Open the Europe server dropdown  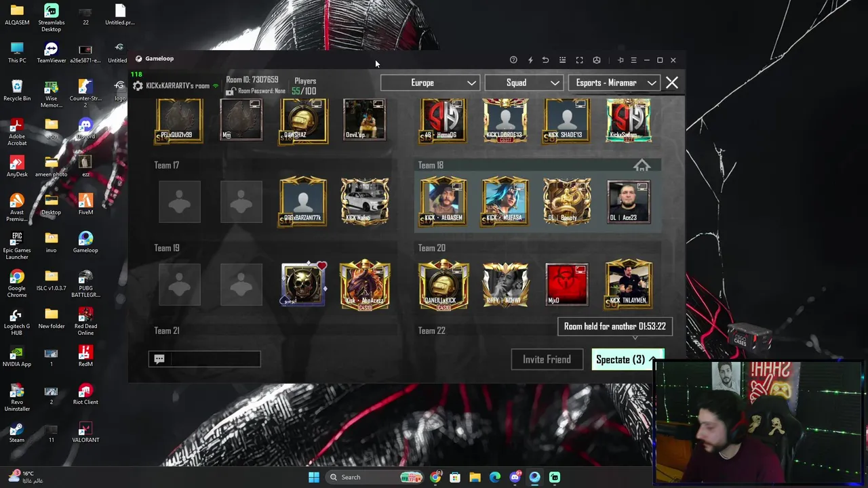431,83
